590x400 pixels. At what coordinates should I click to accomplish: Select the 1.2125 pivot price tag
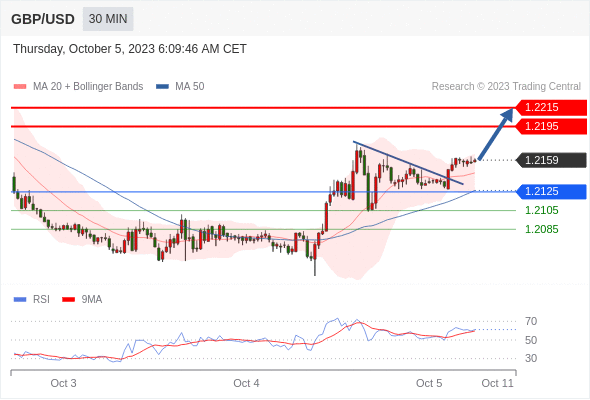point(551,192)
